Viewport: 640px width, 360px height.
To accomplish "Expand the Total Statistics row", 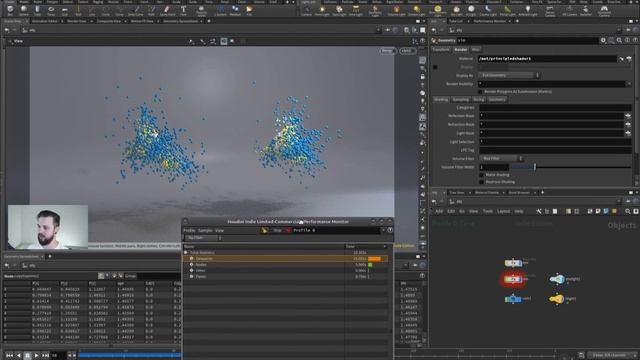I will tap(186, 253).
